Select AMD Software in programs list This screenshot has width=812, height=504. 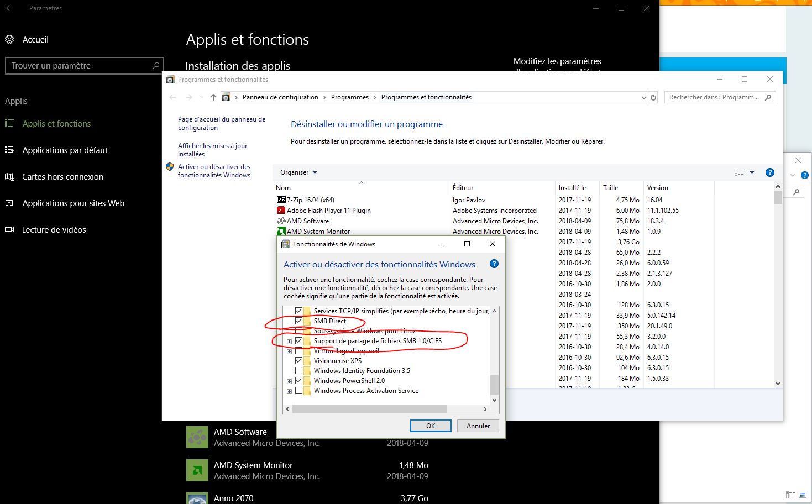pos(307,221)
